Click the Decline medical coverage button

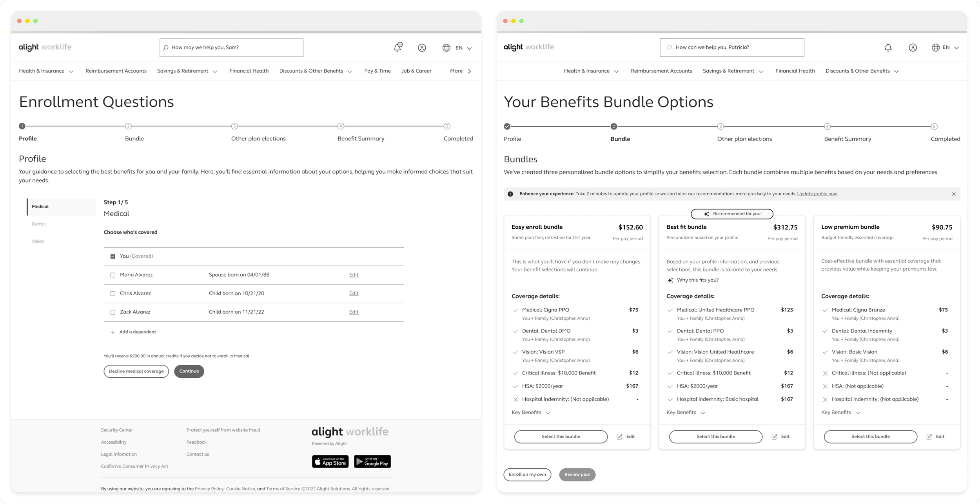136,371
